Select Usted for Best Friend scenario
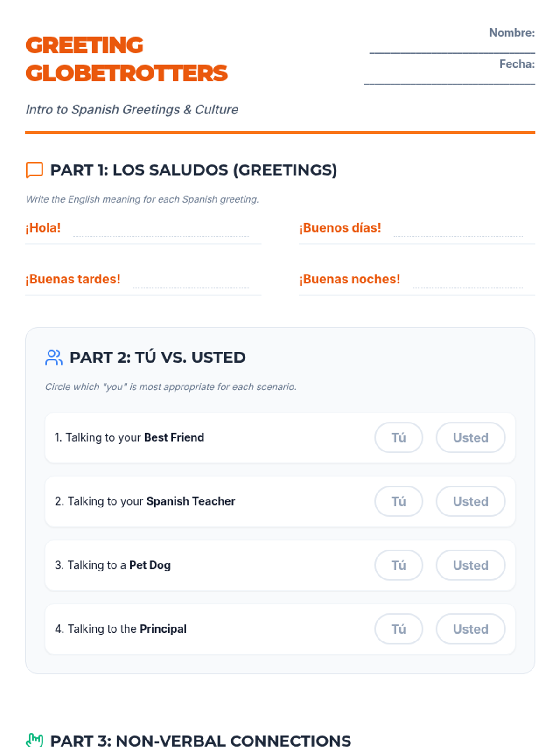This screenshot has height=747, width=560. coord(470,437)
